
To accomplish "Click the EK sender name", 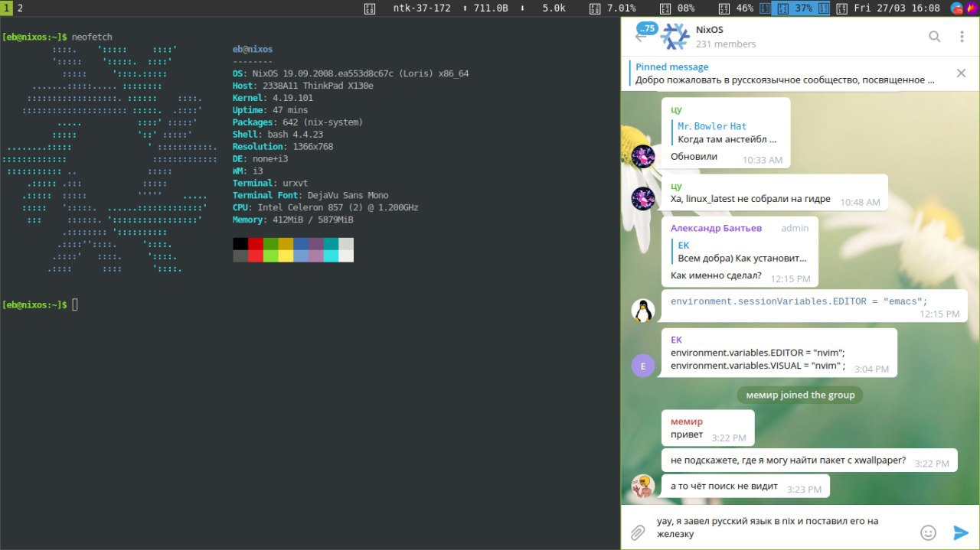I will point(676,340).
